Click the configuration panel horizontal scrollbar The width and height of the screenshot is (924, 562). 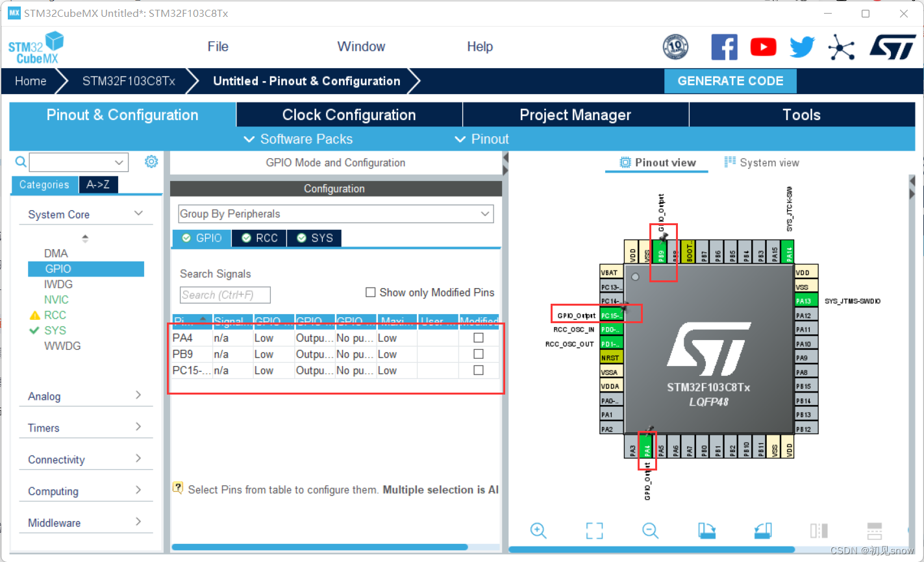point(319,547)
